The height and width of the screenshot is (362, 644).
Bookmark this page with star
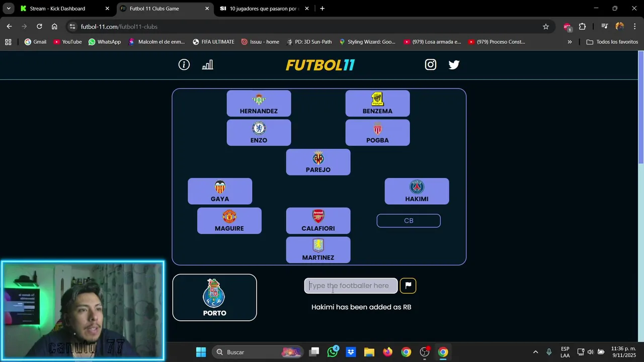pyautogui.click(x=546, y=27)
